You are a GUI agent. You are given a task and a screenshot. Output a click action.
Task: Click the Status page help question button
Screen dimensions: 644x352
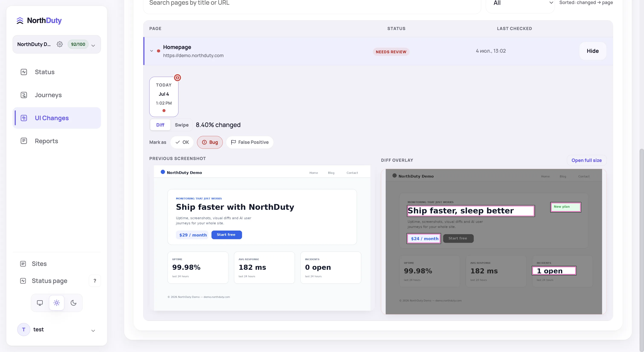click(x=95, y=281)
